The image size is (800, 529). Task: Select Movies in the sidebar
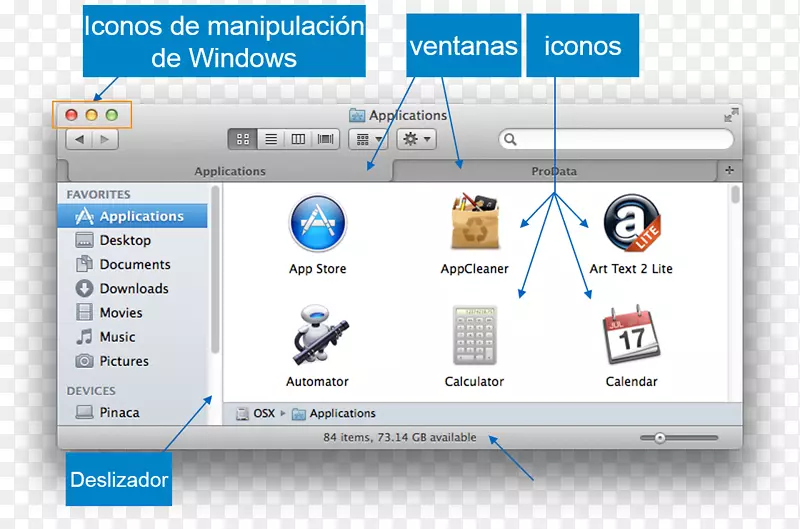tap(133, 312)
